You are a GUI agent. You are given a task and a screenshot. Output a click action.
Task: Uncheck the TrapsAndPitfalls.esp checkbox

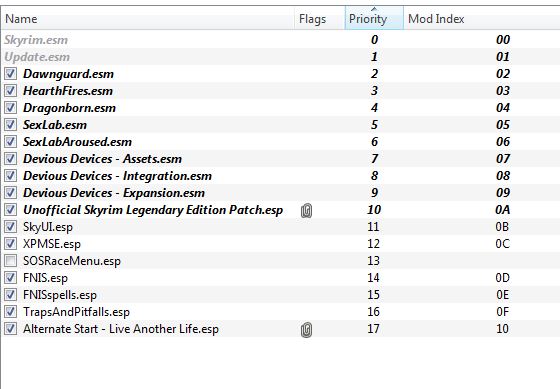coord(10,311)
